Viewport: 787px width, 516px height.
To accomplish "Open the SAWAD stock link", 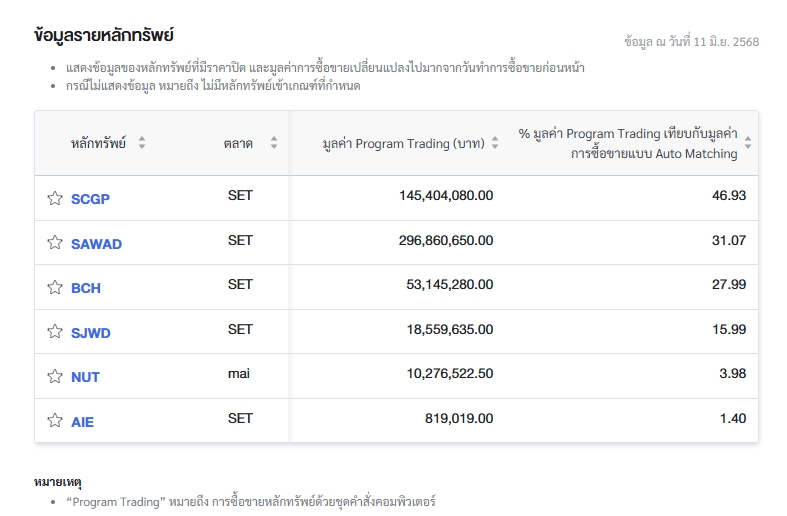I will [x=96, y=244].
